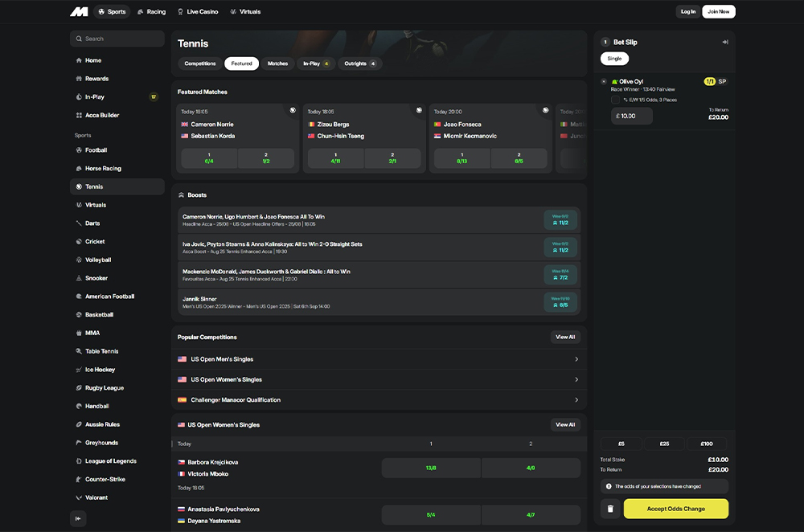Screen dimensions: 804x532
Task: Open Home via its sidebar icon
Action: click(x=79, y=60)
